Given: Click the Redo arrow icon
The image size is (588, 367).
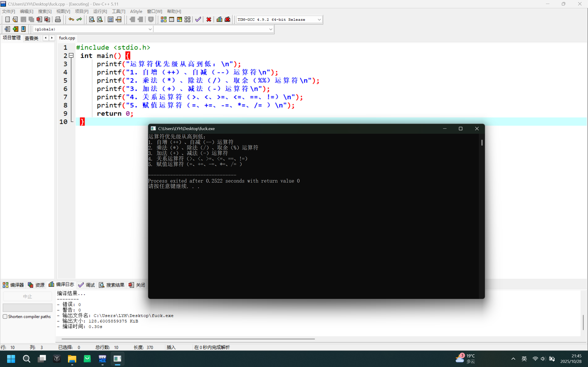Looking at the screenshot, I should [79, 19].
